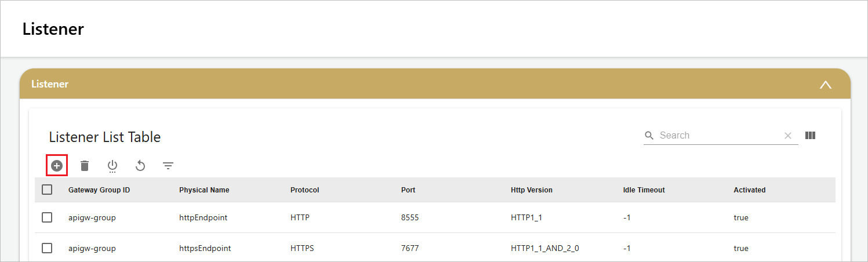
Task: Open the filter list icon
Action: 168,166
